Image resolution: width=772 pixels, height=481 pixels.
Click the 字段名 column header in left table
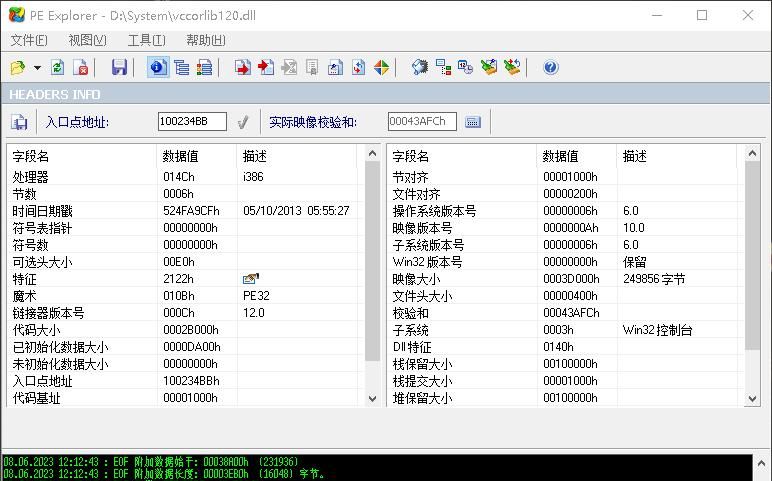(x=83, y=157)
